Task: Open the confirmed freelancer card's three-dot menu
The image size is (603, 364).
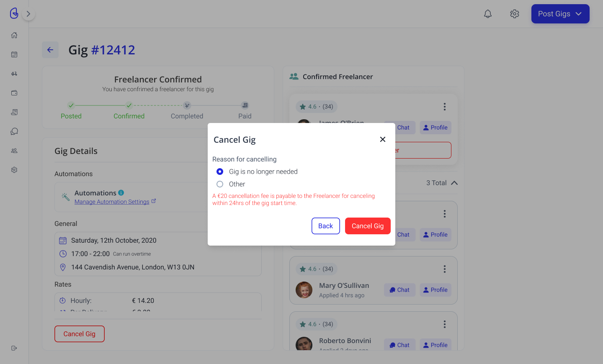Action: 445,107
